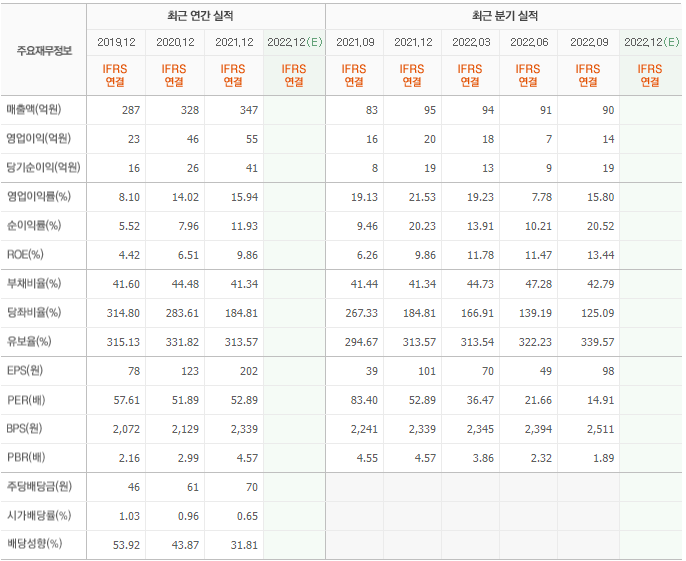Screen dimensions: 686x561
Task: Click the dividend per share value 70
Action: pyautogui.click(x=252, y=487)
